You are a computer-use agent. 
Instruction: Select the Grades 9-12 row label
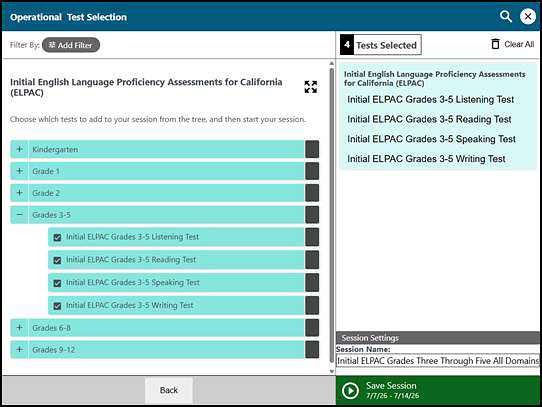54,350
